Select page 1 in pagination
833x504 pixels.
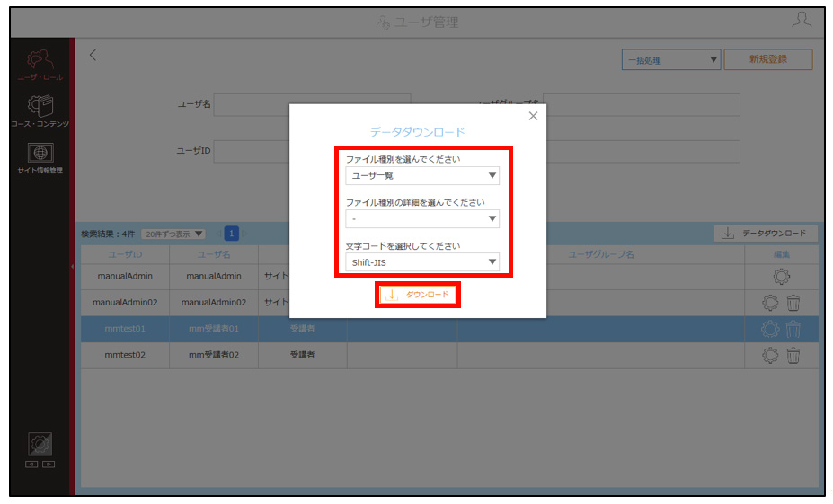(231, 234)
